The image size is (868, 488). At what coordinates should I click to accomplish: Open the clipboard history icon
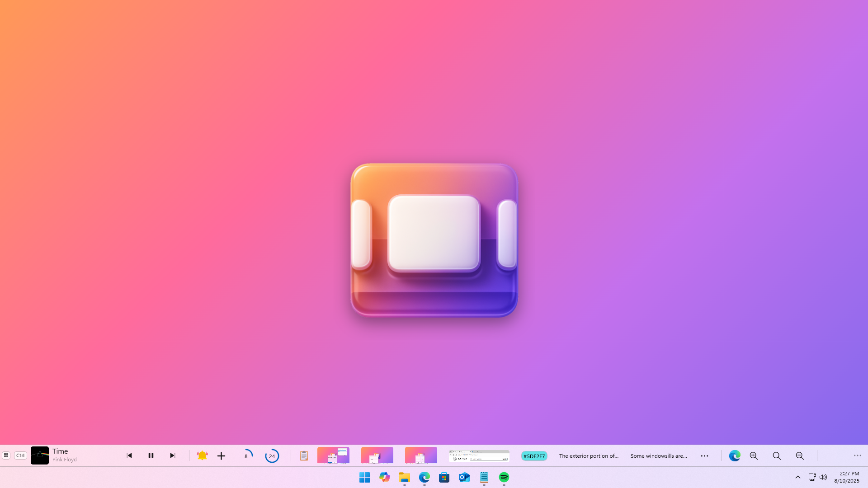coord(304,455)
